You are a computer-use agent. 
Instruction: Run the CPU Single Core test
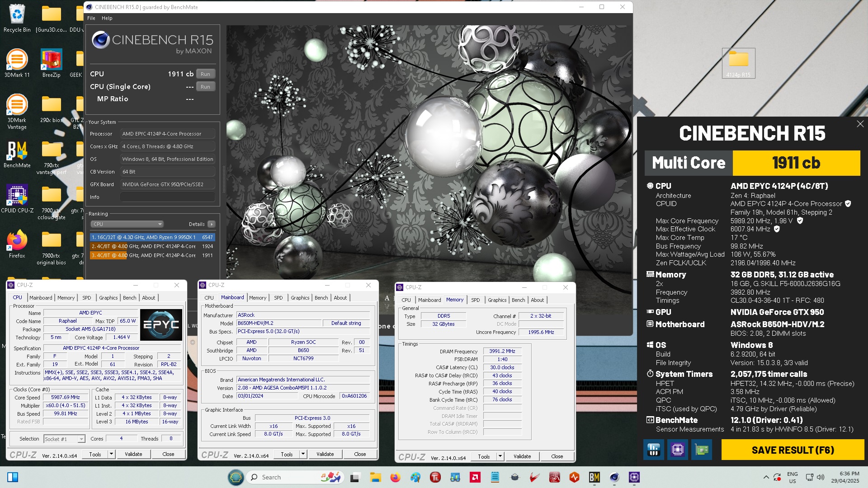pyautogui.click(x=205, y=87)
